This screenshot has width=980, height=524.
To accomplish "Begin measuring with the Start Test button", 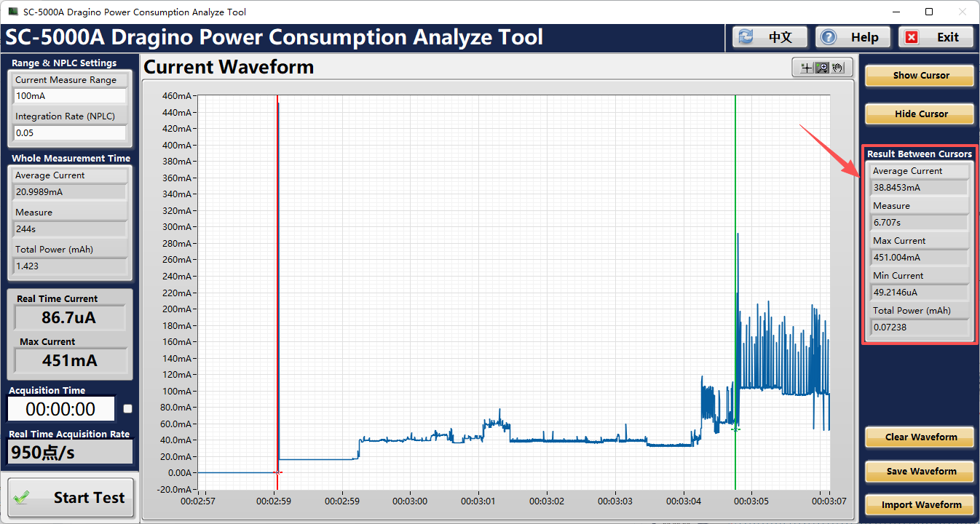I will (71, 498).
